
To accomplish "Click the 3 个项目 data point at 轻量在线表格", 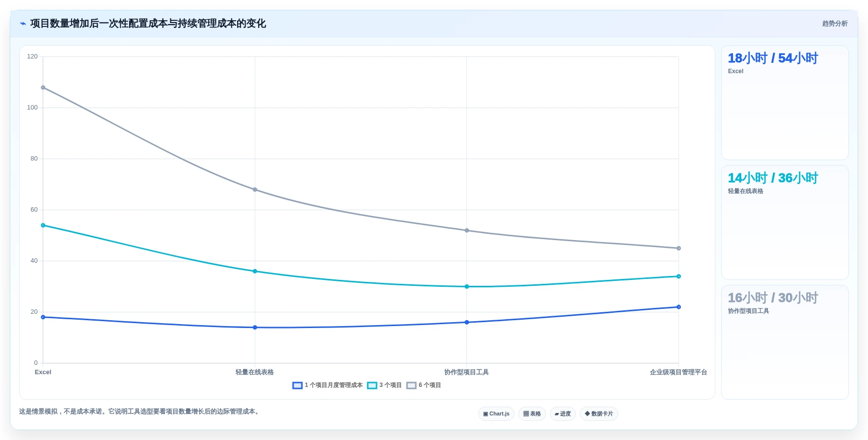I will coord(255,272).
